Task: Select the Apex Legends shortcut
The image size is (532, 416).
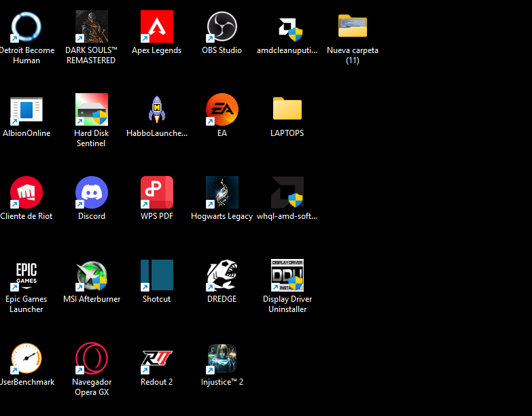Action: pyautogui.click(x=157, y=27)
